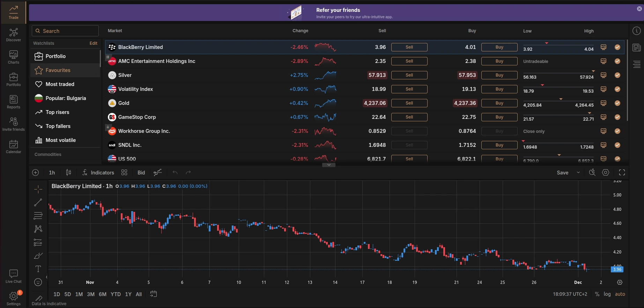Toggle favourite checkmark for AMC Entertainment
This screenshot has height=308, width=644.
[x=617, y=61]
